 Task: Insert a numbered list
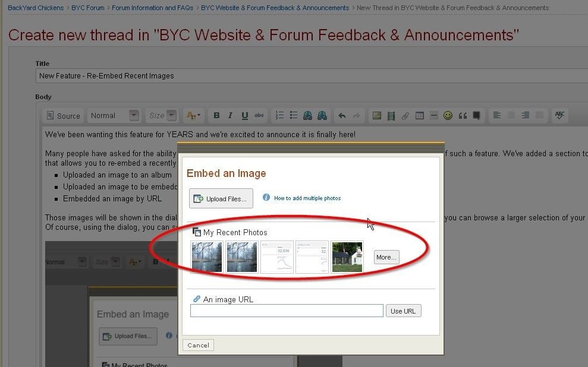pos(279,116)
